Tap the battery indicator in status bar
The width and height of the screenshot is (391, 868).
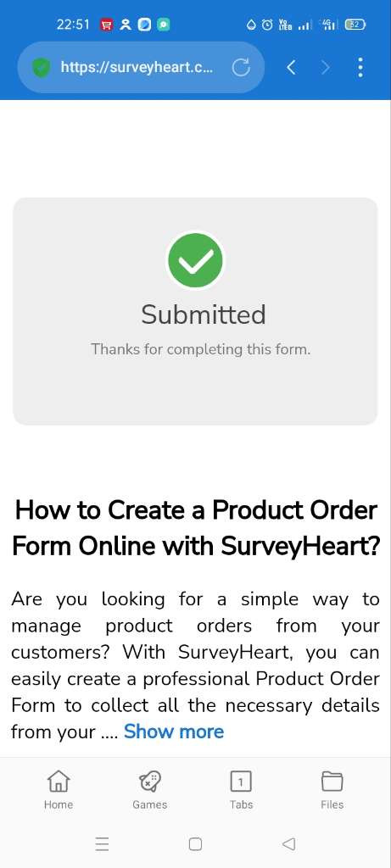(x=355, y=25)
